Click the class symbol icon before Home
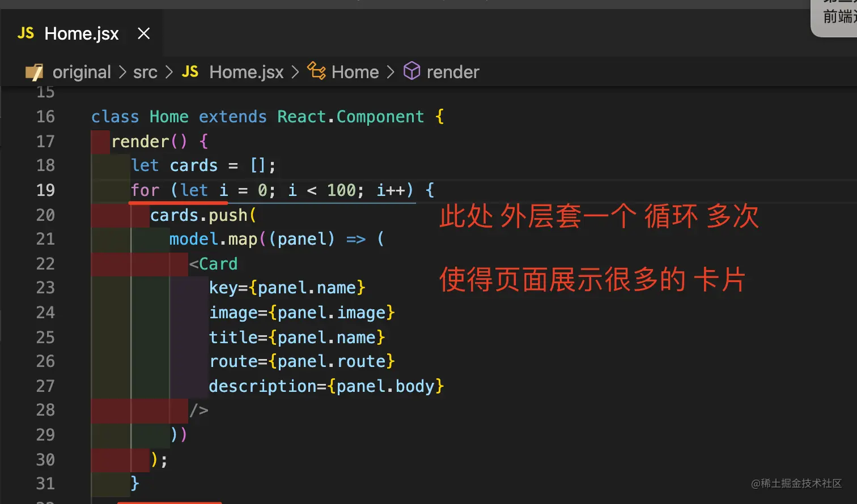Image resolution: width=857 pixels, height=504 pixels. pyautogui.click(x=316, y=71)
